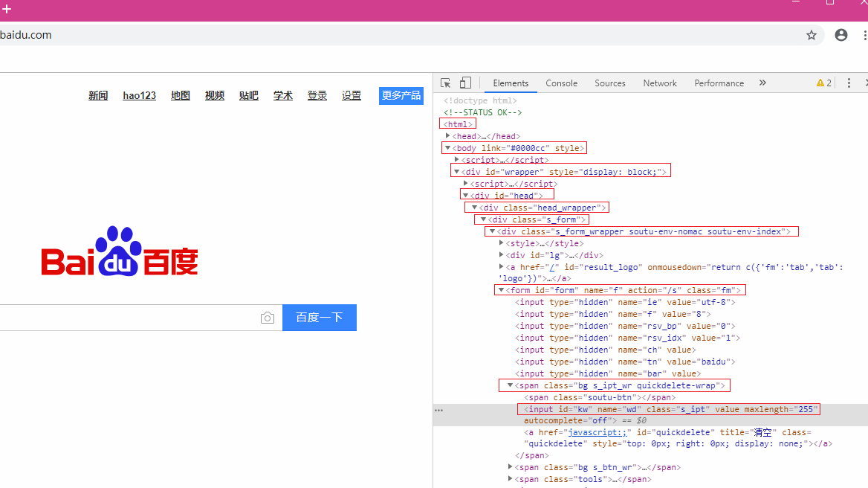Image resolution: width=868 pixels, height=488 pixels.
Task: Expand the bg s_btn_wr span node
Action: (510, 467)
